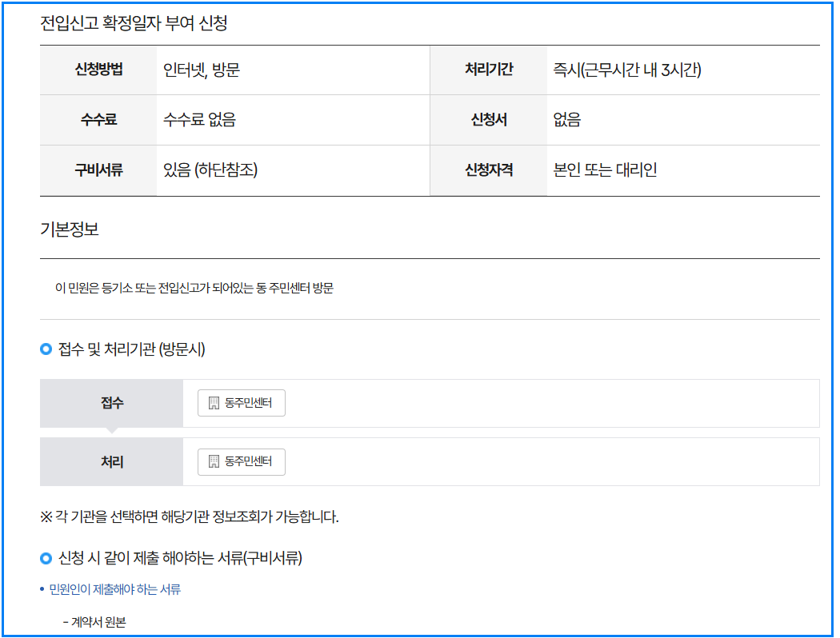Click the 수수료 header cell
This screenshot has width=840, height=638.
98,120
